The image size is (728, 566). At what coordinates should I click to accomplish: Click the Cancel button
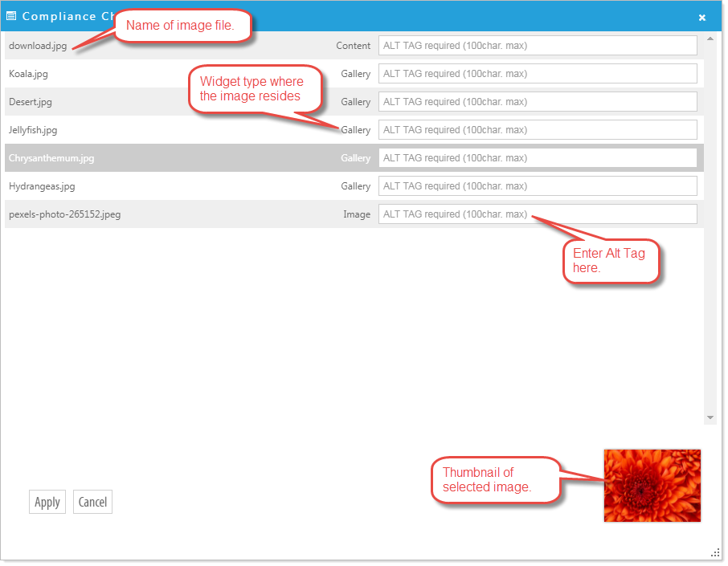(x=93, y=502)
